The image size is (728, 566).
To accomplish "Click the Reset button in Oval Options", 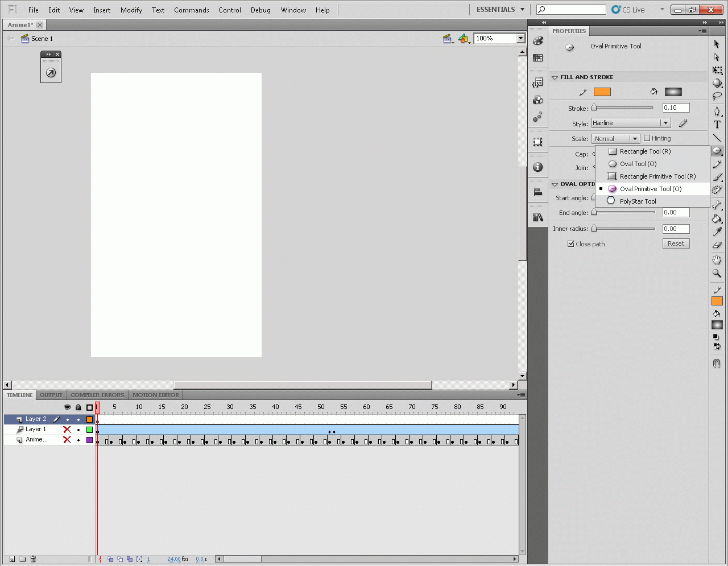I will [676, 243].
